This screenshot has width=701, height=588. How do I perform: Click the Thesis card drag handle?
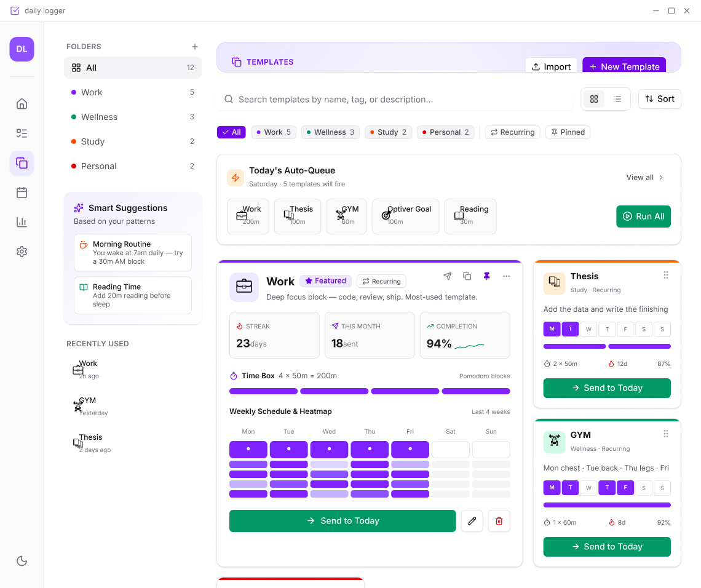[x=666, y=275]
